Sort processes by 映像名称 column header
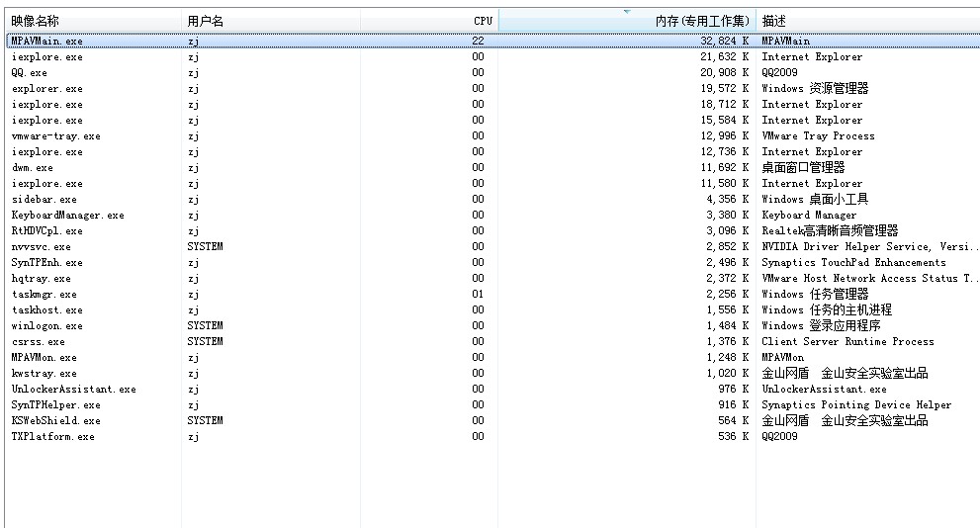This screenshot has width=980, height=528. (x=36, y=21)
